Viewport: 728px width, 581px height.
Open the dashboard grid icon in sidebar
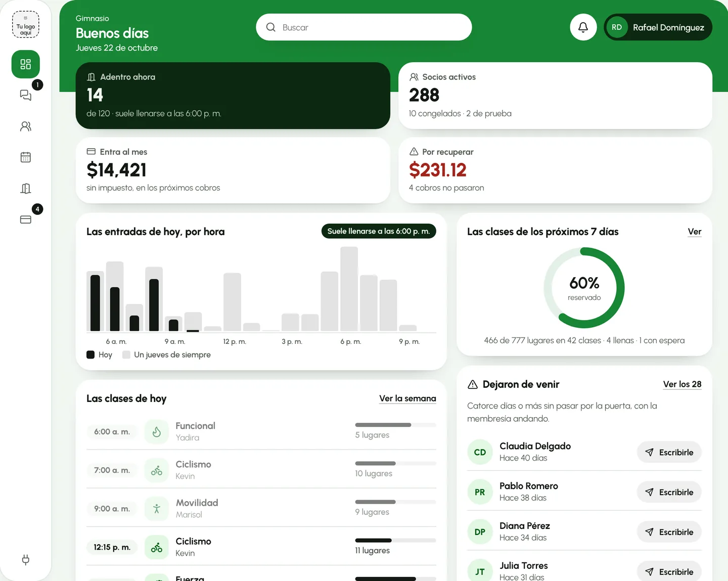pyautogui.click(x=26, y=64)
